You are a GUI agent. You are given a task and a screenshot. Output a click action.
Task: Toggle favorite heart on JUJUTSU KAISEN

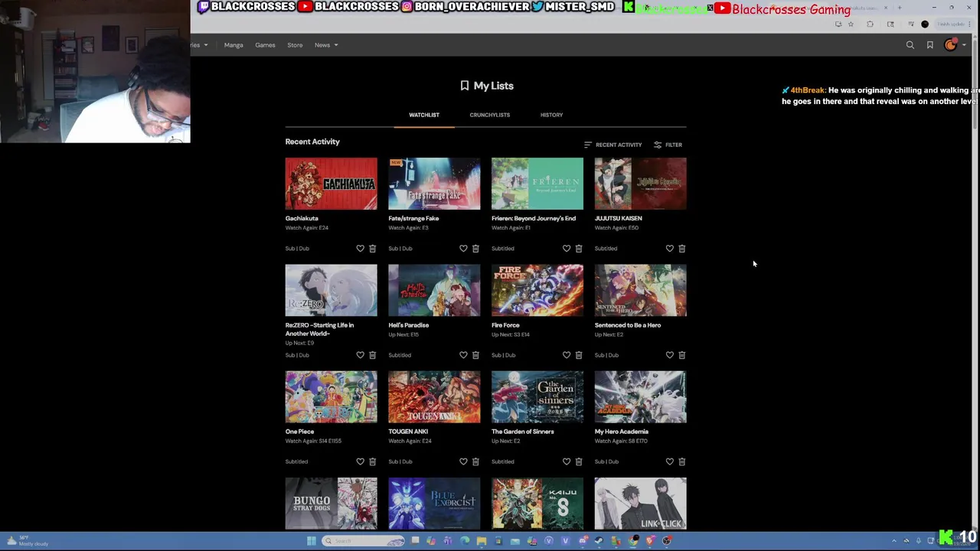point(670,249)
